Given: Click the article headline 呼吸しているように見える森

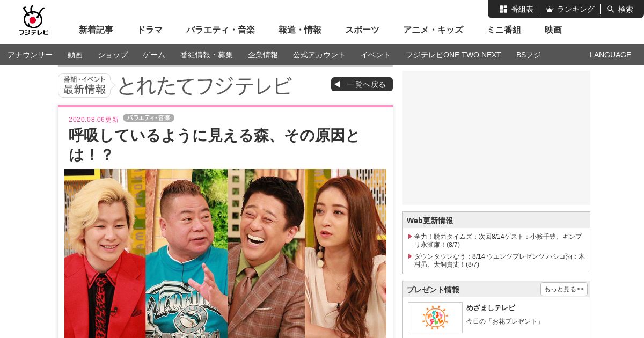Looking at the screenshot, I should tap(214, 145).
